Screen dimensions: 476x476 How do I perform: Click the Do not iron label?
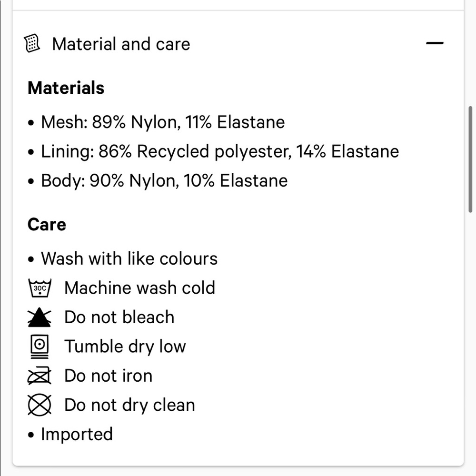(x=108, y=376)
